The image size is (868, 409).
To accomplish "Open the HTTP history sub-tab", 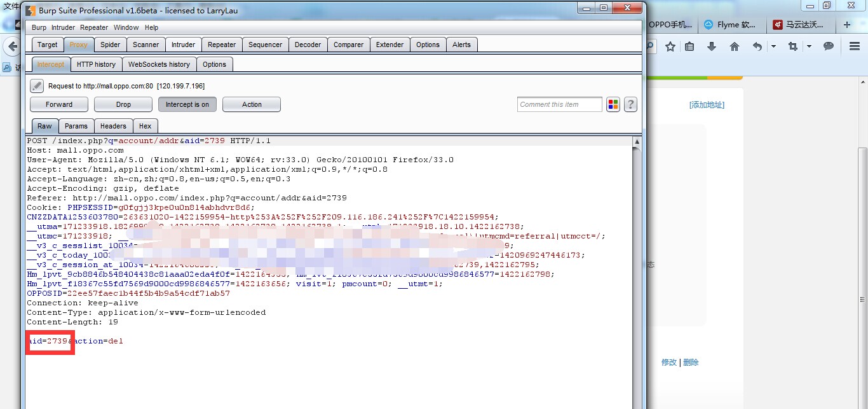I will pos(96,64).
